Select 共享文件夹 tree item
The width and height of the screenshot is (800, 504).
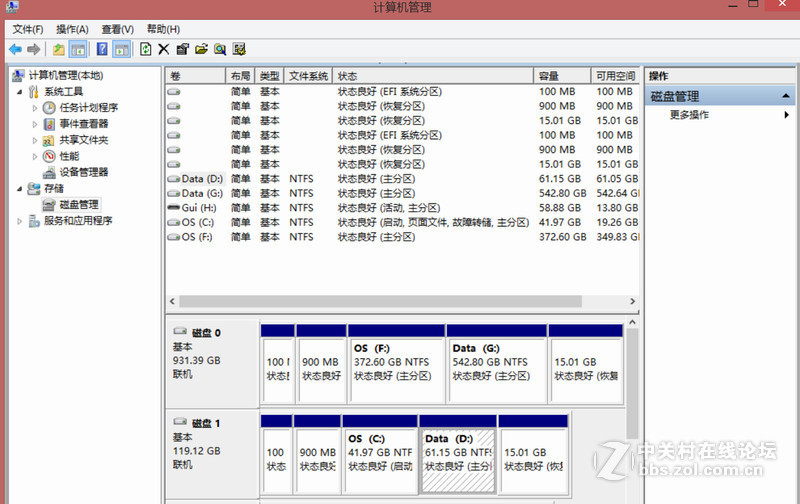pyautogui.click(x=84, y=140)
